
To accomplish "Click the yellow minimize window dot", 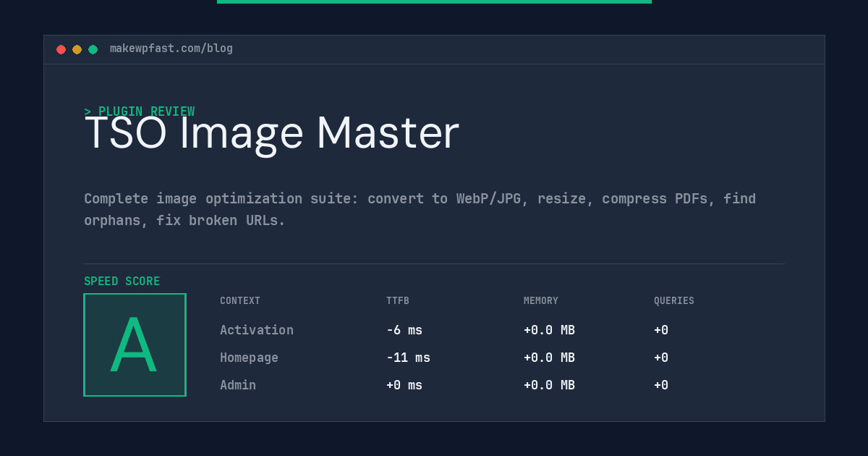I will point(77,49).
